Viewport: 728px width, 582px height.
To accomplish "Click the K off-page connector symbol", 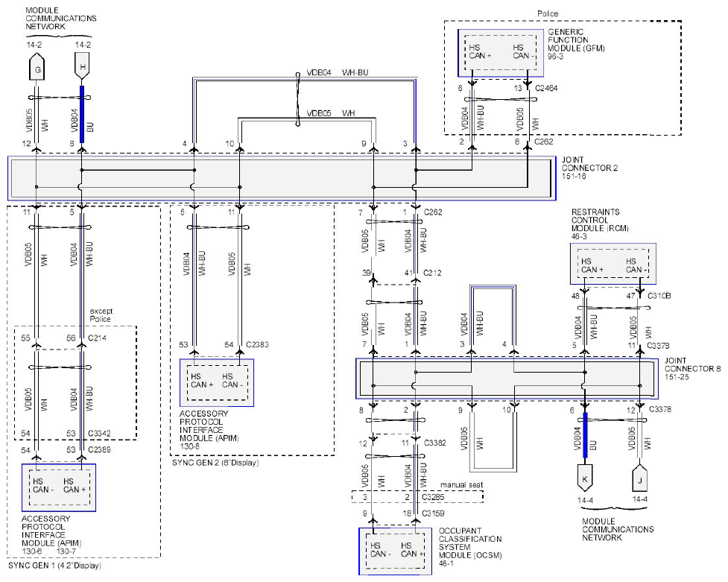I will 585,478.
